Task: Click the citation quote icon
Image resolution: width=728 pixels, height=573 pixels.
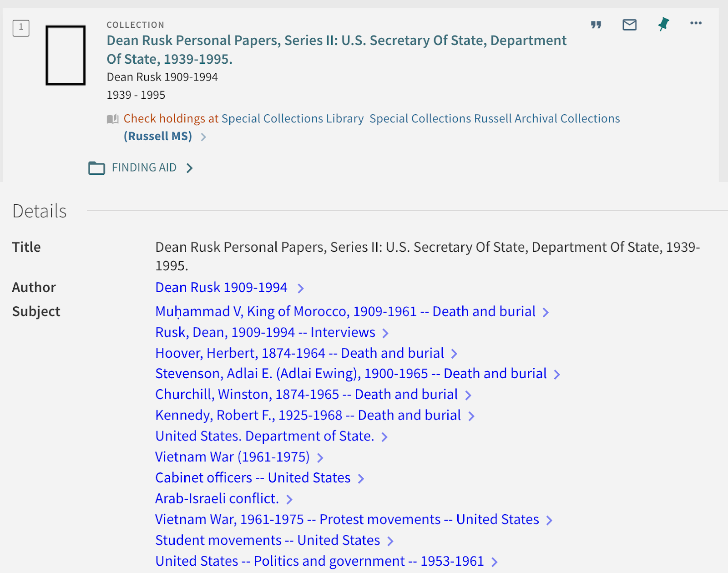Action: pos(596,25)
